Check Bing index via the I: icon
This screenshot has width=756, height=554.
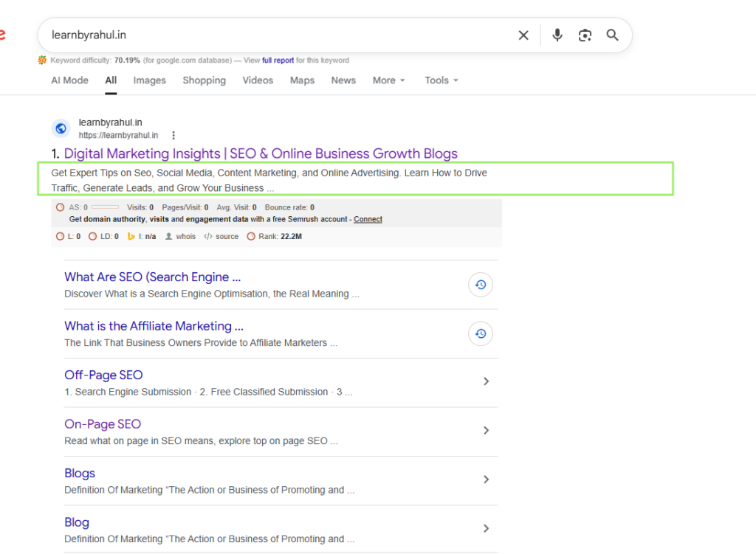pyautogui.click(x=138, y=236)
